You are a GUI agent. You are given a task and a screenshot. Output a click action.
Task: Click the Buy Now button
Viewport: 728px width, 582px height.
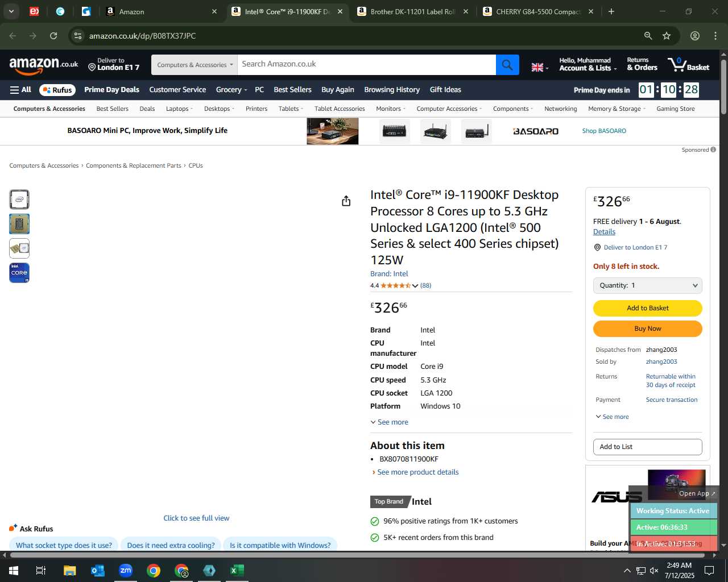[x=648, y=329]
